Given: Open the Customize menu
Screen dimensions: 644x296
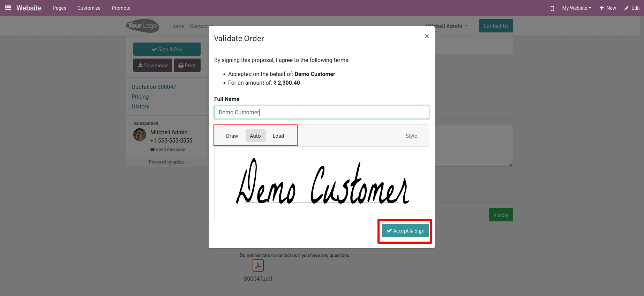Looking at the screenshot, I should (89, 8).
